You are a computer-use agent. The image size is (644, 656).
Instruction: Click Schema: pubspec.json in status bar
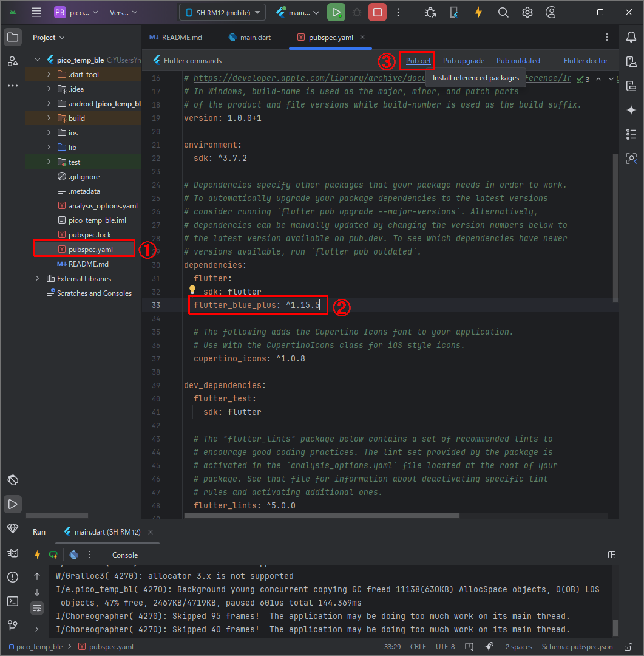coord(577,647)
